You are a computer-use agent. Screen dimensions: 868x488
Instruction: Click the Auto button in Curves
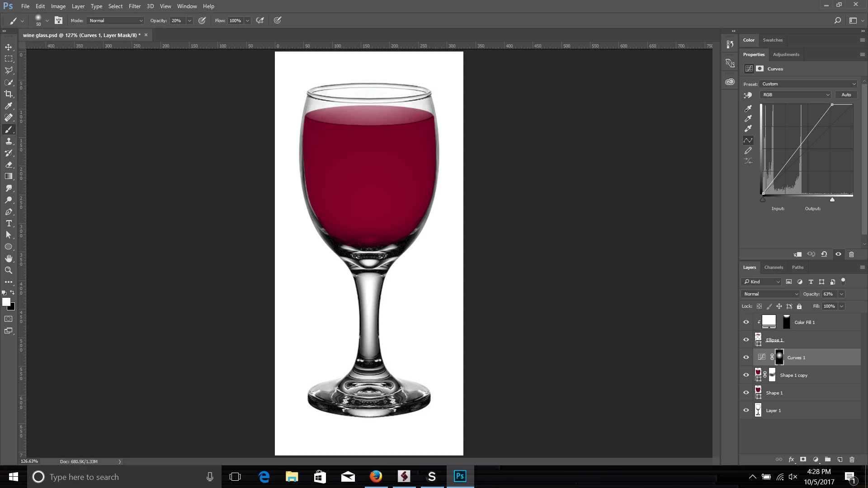[846, 95]
